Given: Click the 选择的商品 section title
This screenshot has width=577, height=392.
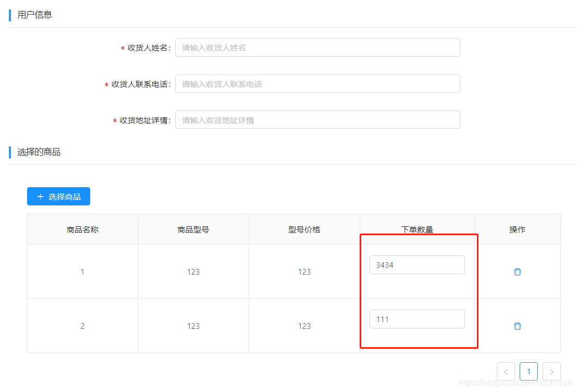Looking at the screenshot, I should (39, 152).
